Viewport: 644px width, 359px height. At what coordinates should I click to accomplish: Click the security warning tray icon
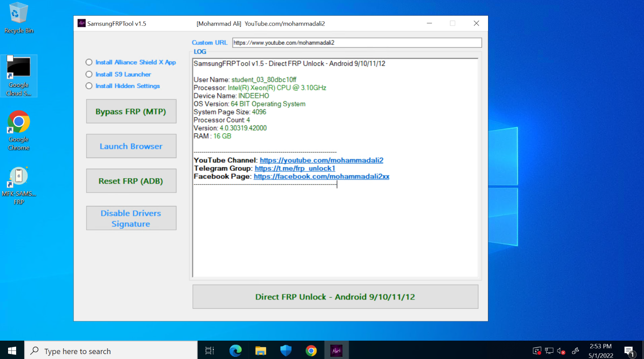[x=537, y=351]
